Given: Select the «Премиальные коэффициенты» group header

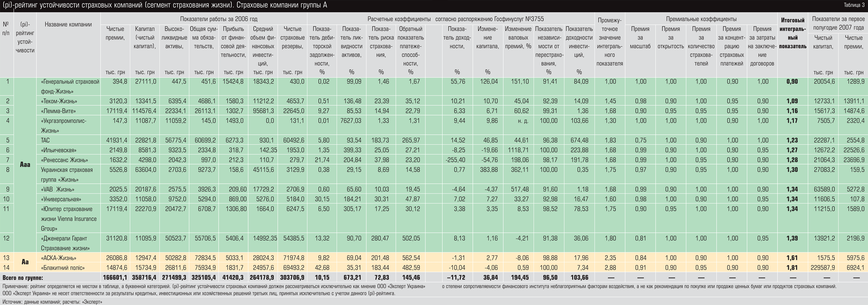Looking at the screenshot, I should click(x=701, y=19).
